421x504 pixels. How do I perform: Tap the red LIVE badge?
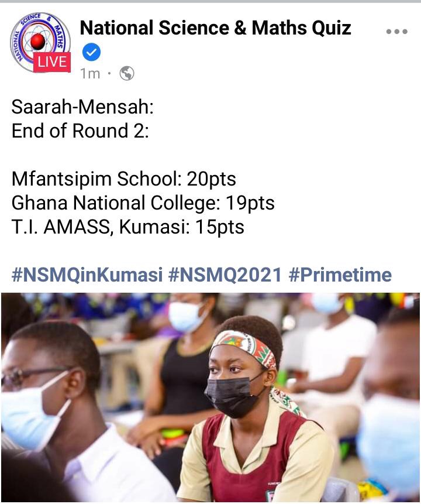coord(52,61)
